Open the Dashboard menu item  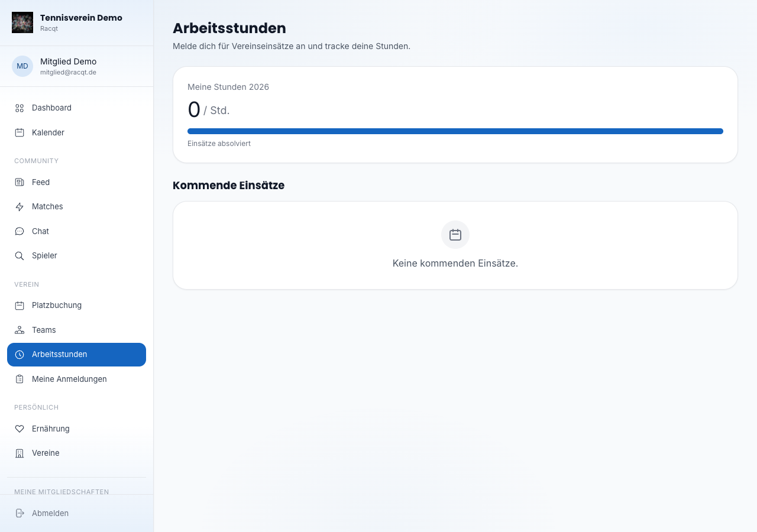coord(76,108)
